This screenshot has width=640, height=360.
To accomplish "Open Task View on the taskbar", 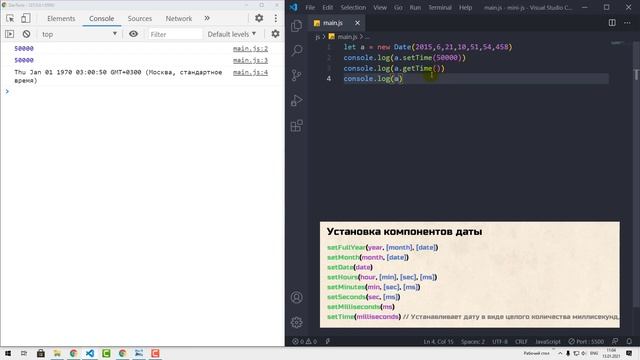I will coord(24,353).
